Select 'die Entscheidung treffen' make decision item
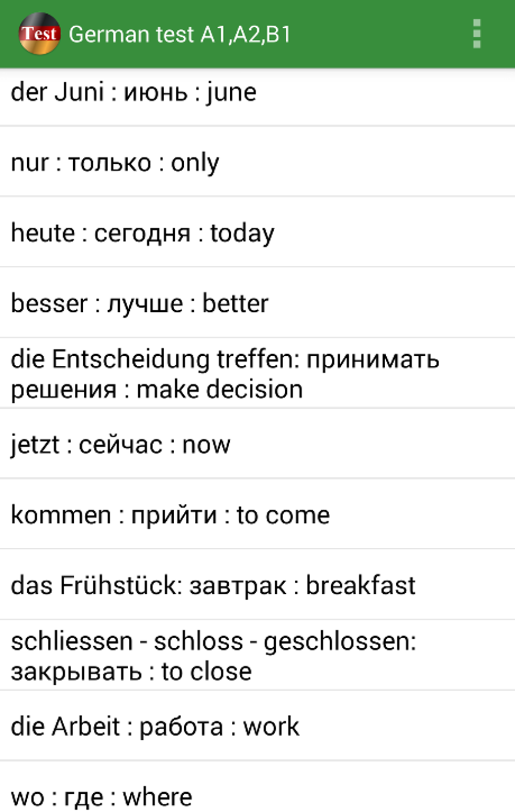The width and height of the screenshot is (515, 812). point(225,374)
